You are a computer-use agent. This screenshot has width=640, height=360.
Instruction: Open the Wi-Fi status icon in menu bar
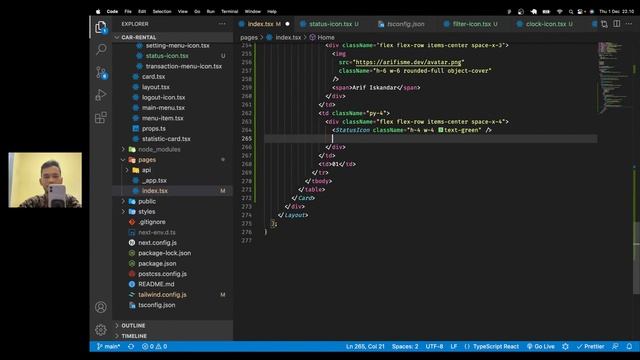[560, 11]
